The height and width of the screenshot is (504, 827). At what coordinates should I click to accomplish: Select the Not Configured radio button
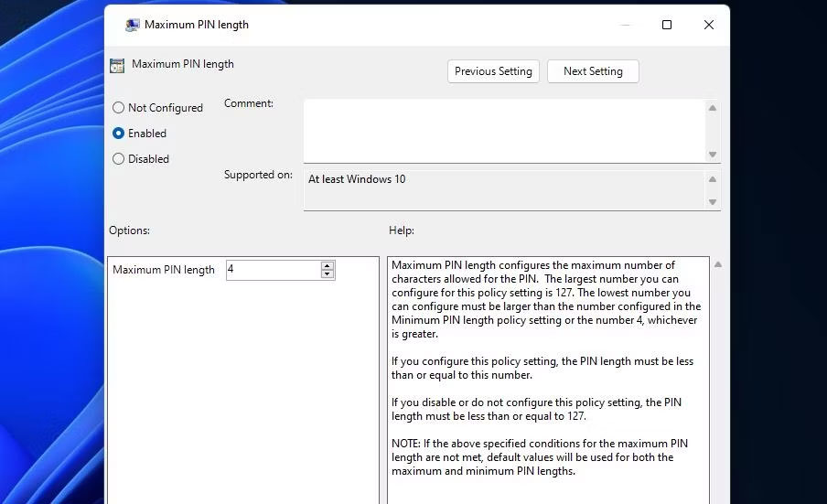click(x=118, y=108)
